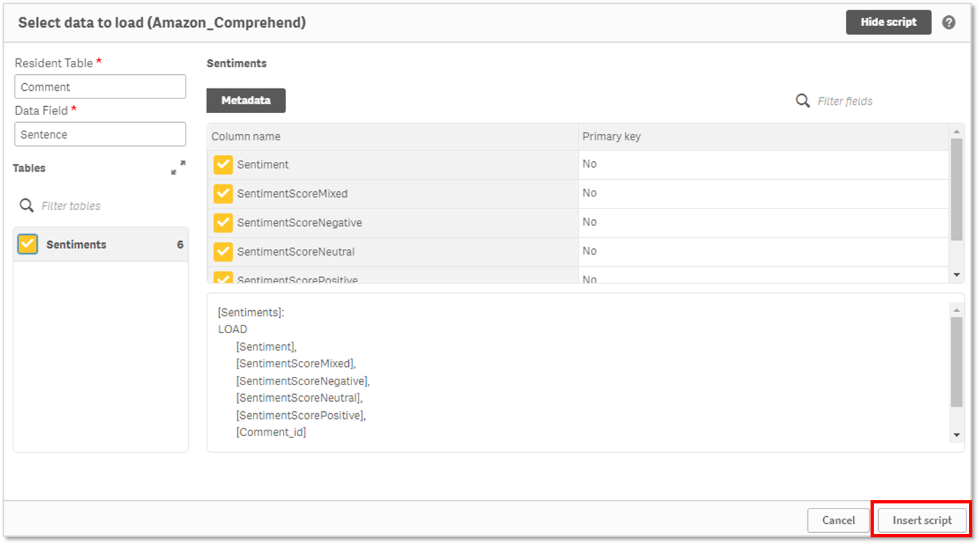Click the script preview scroll down arrow
980x545 pixels.
pyautogui.click(x=956, y=435)
